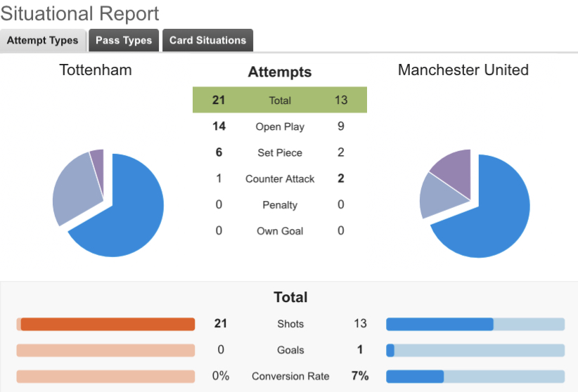Viewport: 578px width, 392px height.
Task: Click the Tottenham team name heading
Action: 96,70
